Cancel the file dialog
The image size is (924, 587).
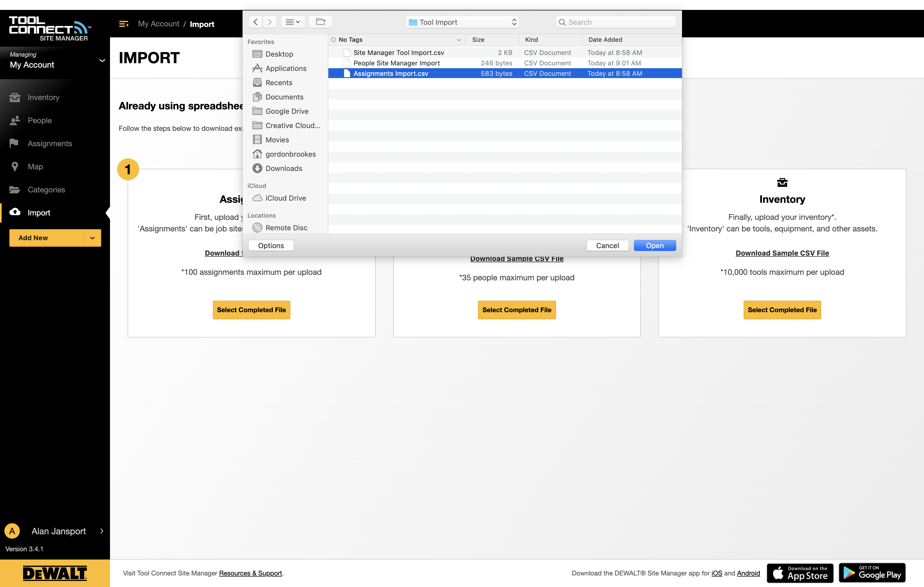coord(607,245)
